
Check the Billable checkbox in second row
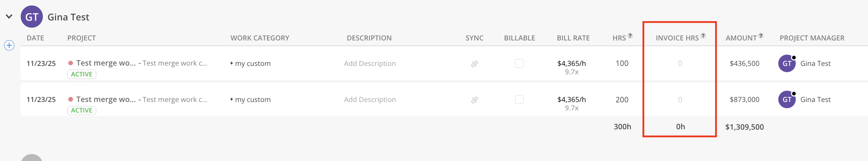coord(519,99)
